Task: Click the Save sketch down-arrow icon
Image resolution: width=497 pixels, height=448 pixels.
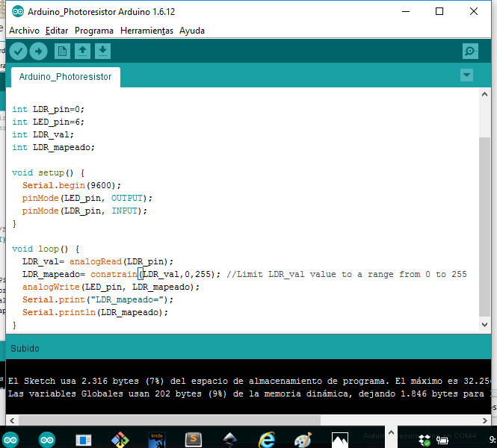Action: (x=102, y=52)
